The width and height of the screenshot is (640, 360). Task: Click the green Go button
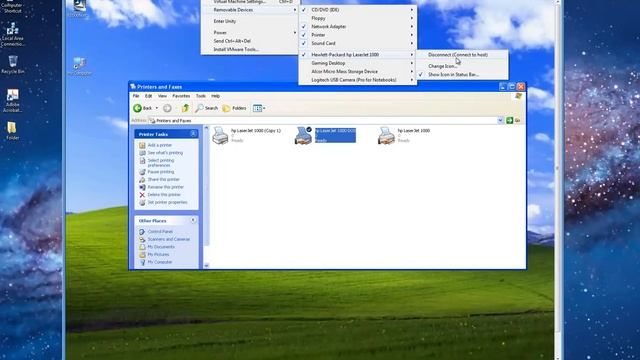513,120
